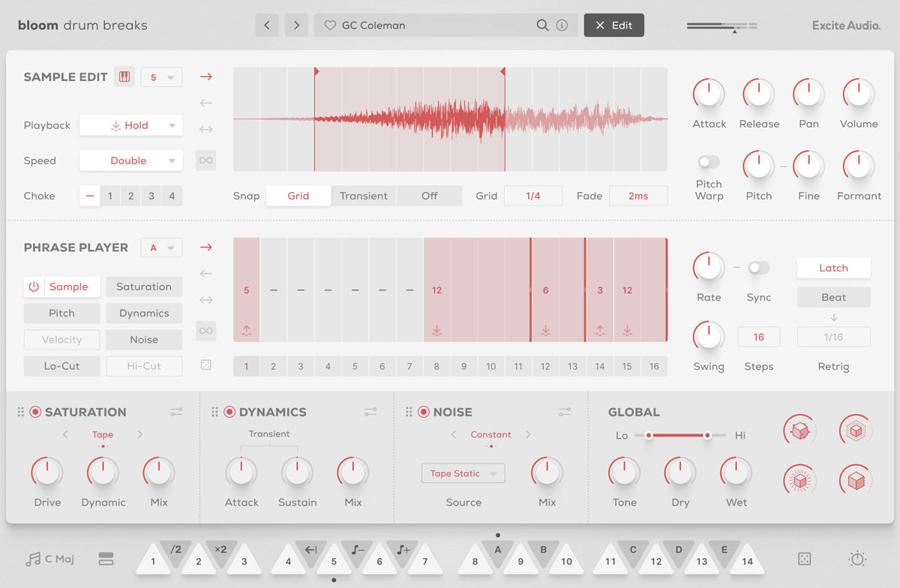900x588 pixels.
Task: Select the forward playback arrow in Phrase Player
Action: (x=205, y=246)
